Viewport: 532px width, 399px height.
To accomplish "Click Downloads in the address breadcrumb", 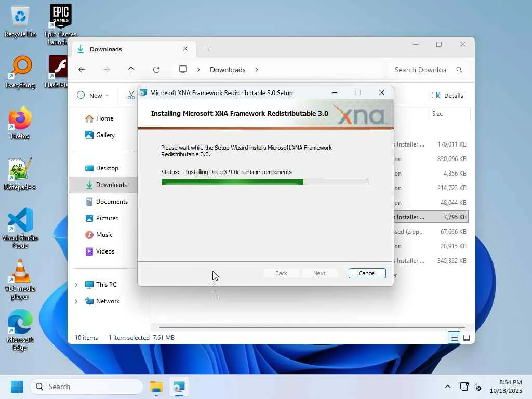I will click(228, 70).
